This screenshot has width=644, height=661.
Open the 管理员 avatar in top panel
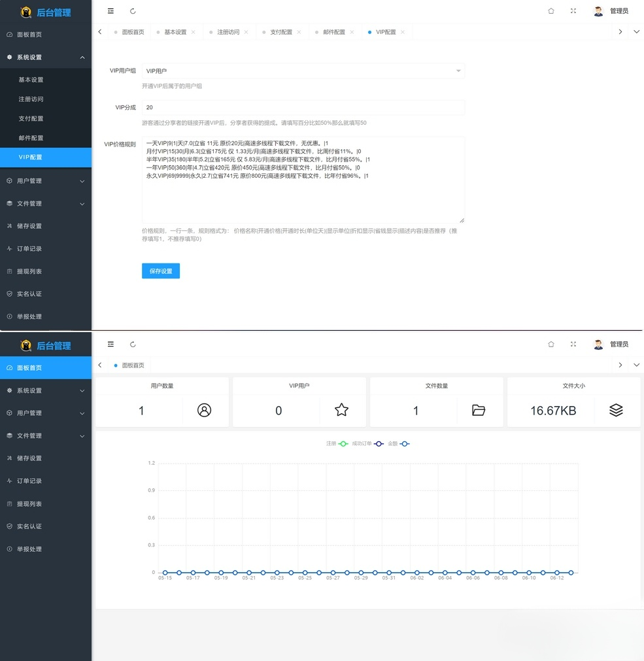click(598, 11)
